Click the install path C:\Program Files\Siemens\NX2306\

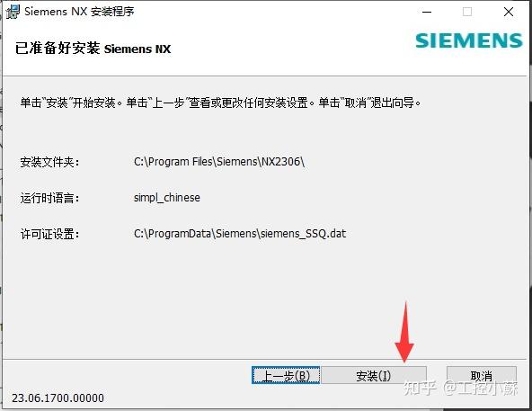[219, 162]
